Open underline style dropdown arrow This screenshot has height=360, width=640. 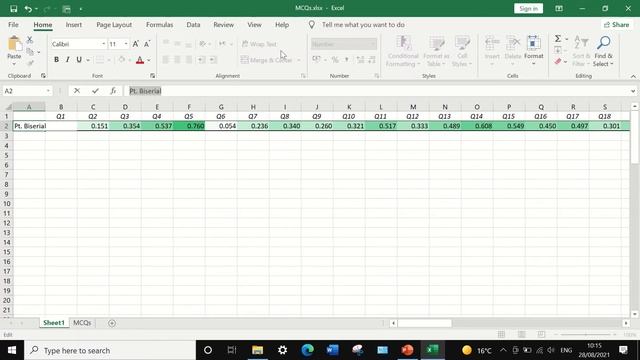coord(88,60)
